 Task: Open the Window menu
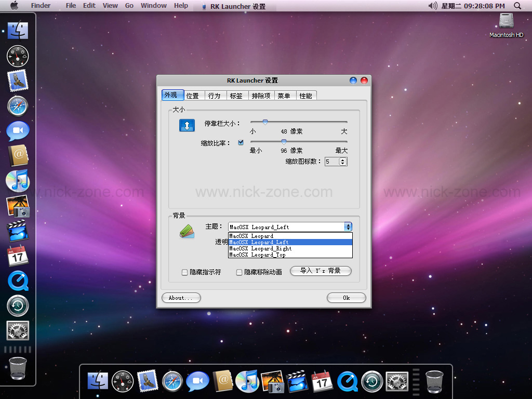coord(154,6)
